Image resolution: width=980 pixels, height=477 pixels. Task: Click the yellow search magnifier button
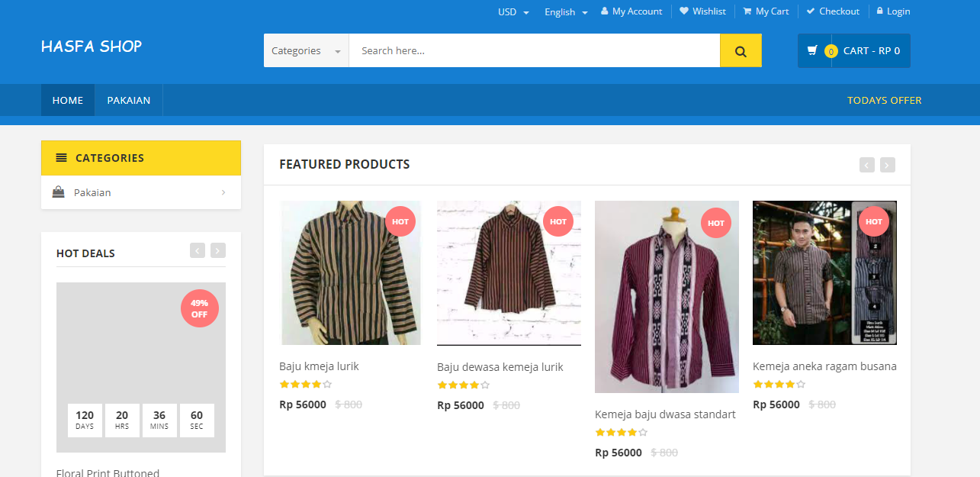[x=741, y=51]
